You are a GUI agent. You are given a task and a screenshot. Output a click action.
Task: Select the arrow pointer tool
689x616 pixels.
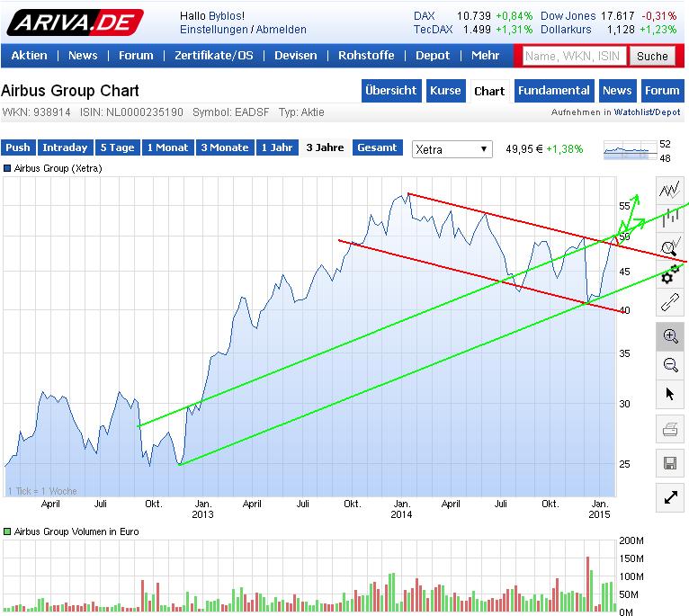pos(670,394)
